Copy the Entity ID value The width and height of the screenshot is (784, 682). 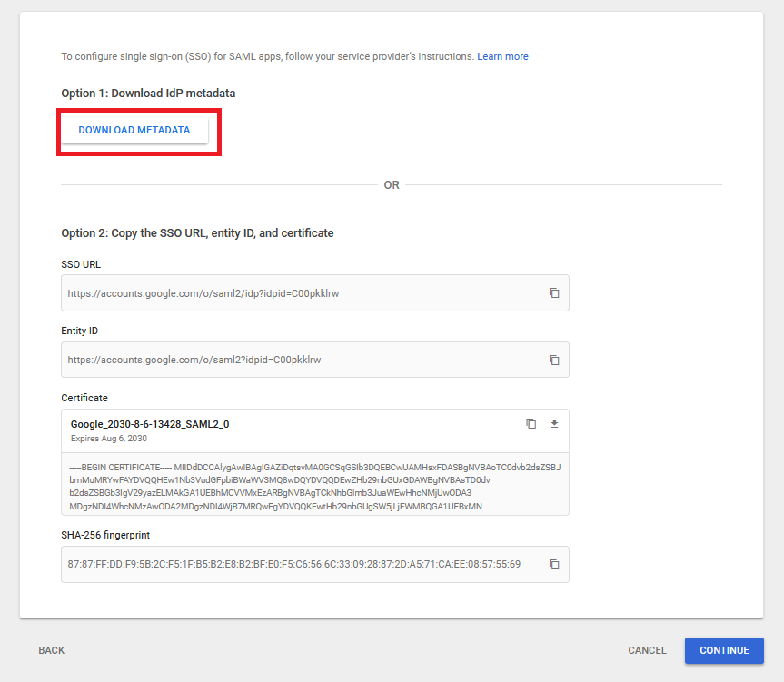click(554, 360)
